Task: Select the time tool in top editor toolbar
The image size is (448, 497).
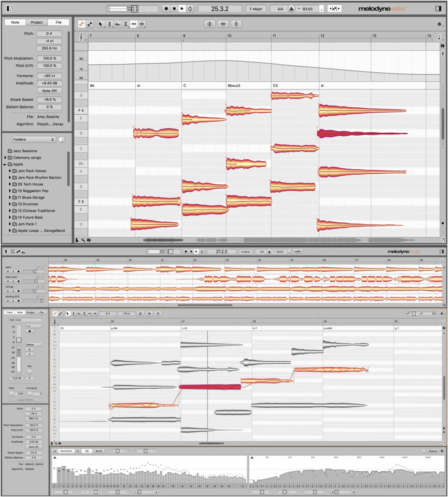Action: [x=134, y=24]
